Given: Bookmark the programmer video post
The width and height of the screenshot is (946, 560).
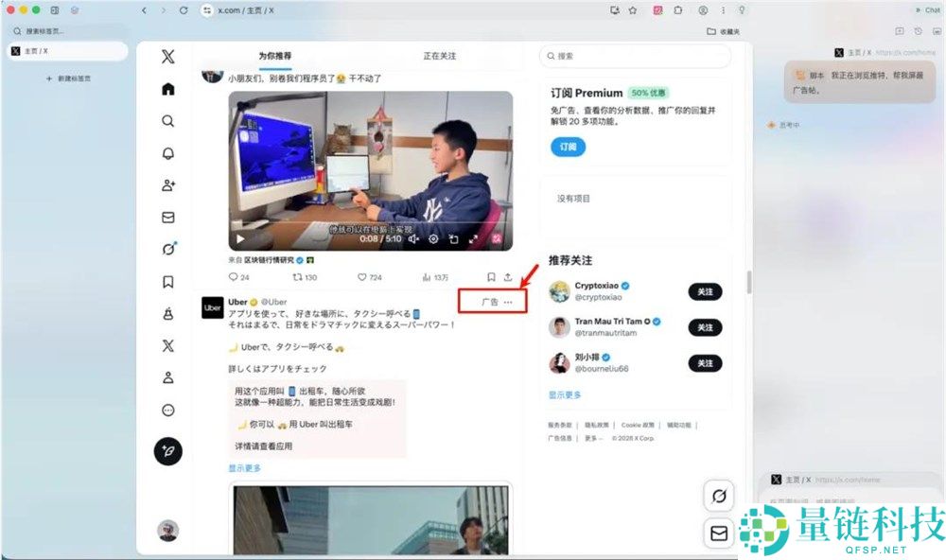Looking at the screenshot, I should tap(490, 276).
